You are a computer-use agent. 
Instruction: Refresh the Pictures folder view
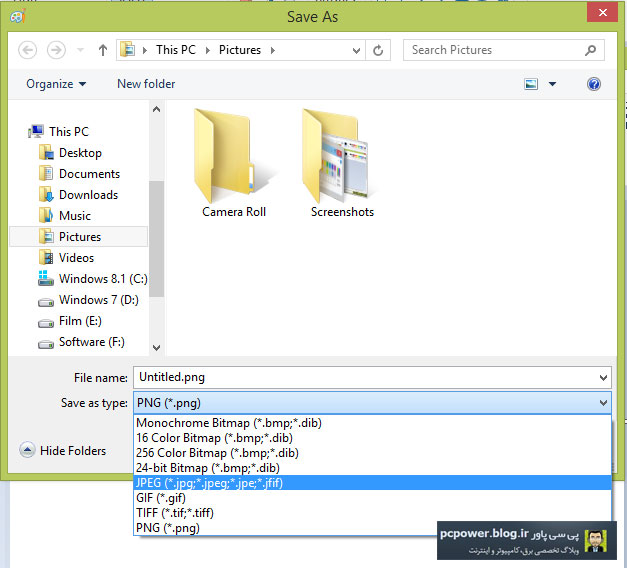[x=379, y=50]
